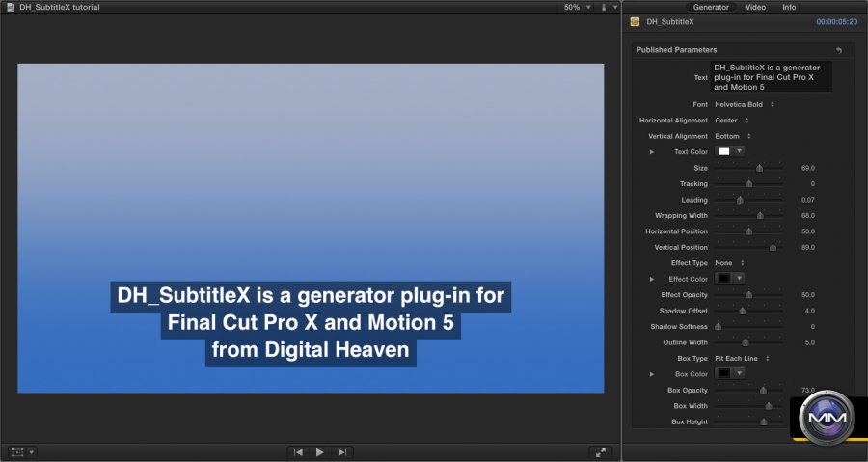Viewport: 868px width, 462px height.
Task: Open the Box Type Fit Each Line dropdown
Action: tap(742, 359)
